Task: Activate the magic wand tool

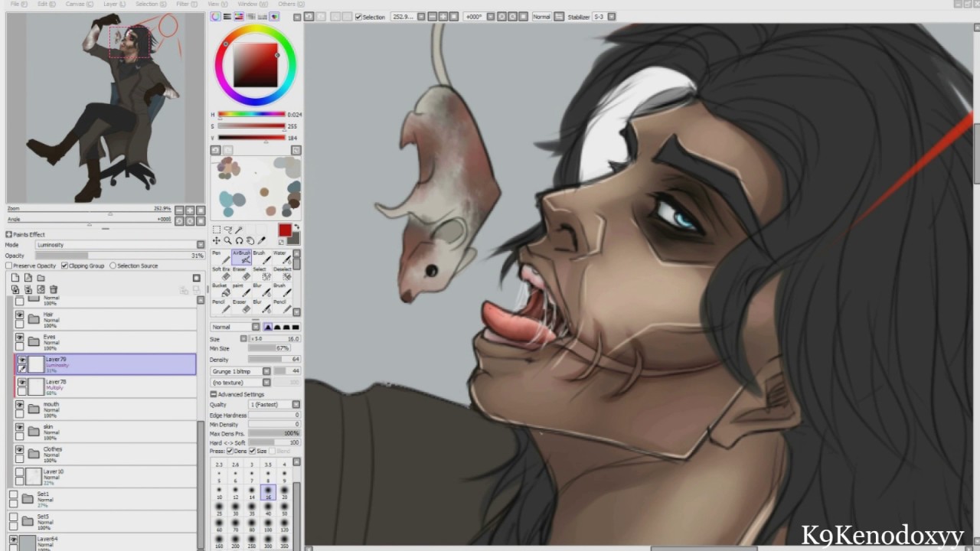Action: (239, 230)
